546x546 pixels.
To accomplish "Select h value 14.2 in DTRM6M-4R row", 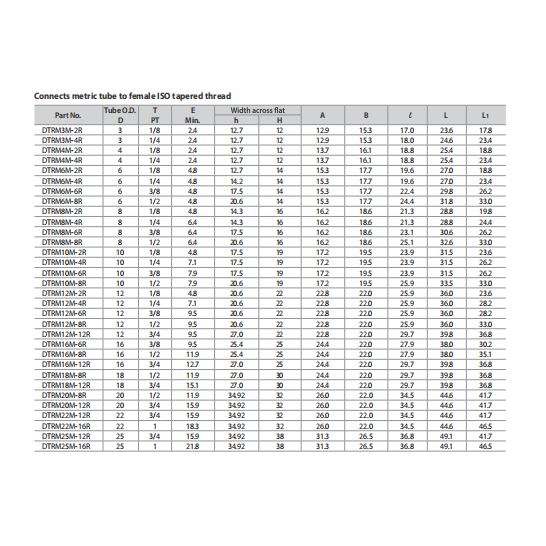I will (x=236, y=181).
